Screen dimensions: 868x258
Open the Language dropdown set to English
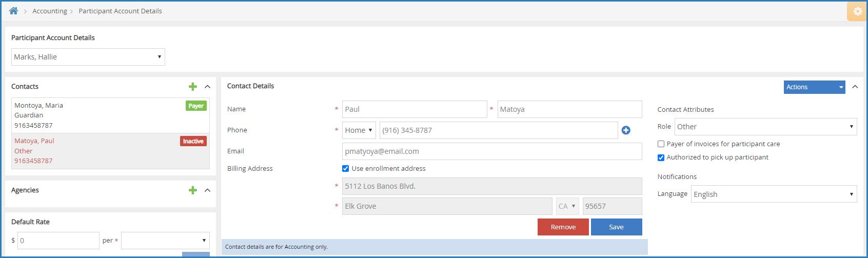click(x=774, y=194)
